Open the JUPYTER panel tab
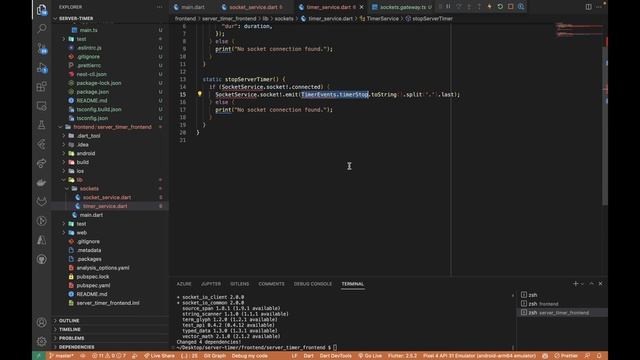This screenshot has height=360, width=640. tap(211, 284)
